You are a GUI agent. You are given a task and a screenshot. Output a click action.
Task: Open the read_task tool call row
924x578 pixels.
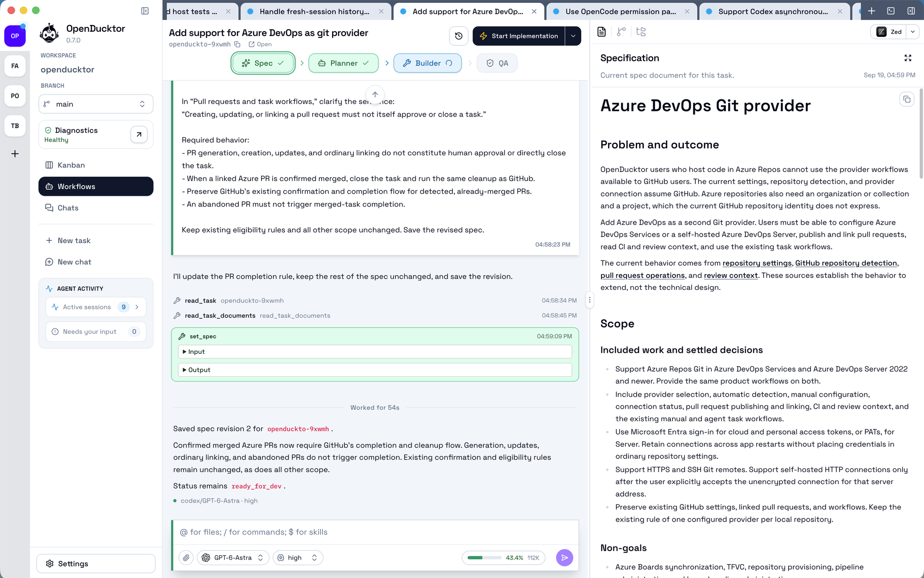pyautogui.click(x=375, y=301)
